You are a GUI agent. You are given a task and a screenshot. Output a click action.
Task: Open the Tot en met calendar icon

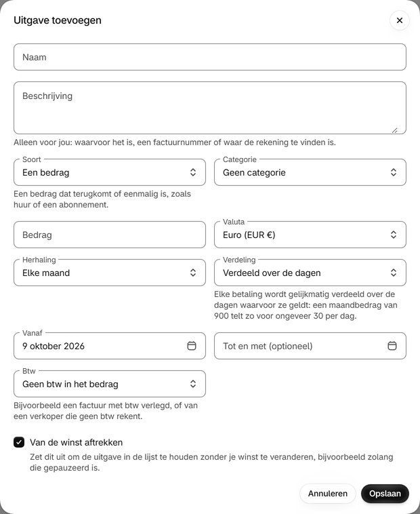click(x=392, y=346)
